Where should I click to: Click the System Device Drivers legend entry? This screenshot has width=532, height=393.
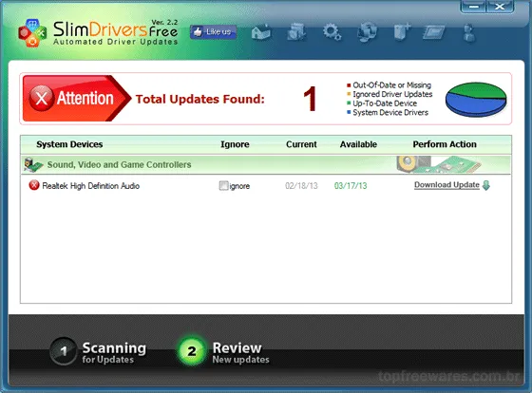pyautogui.click(x=388, y=112)
